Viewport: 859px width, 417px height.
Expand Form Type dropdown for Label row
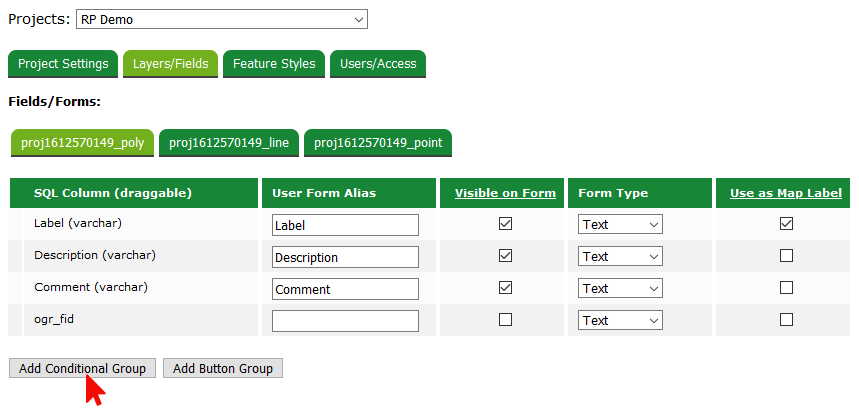click(x=620, y=225)
